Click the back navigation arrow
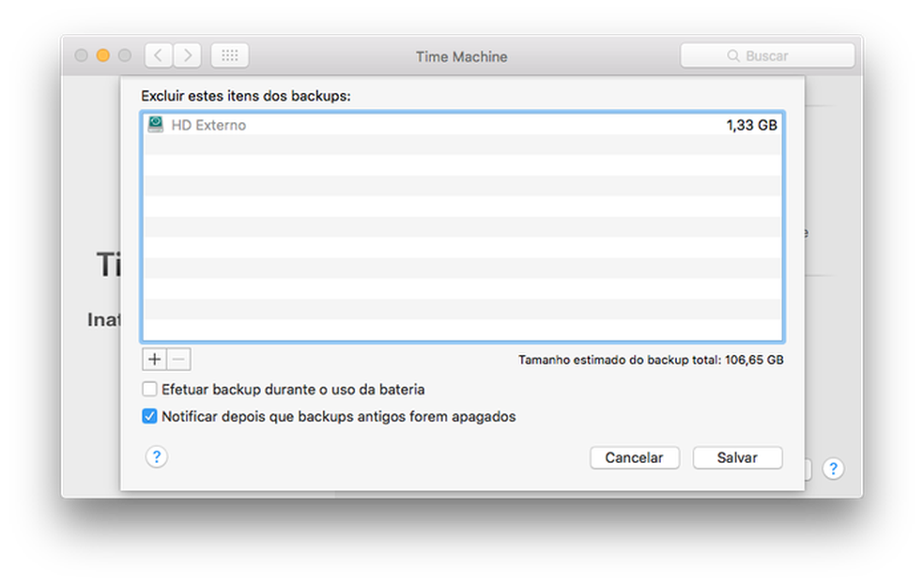 [158, 55]
